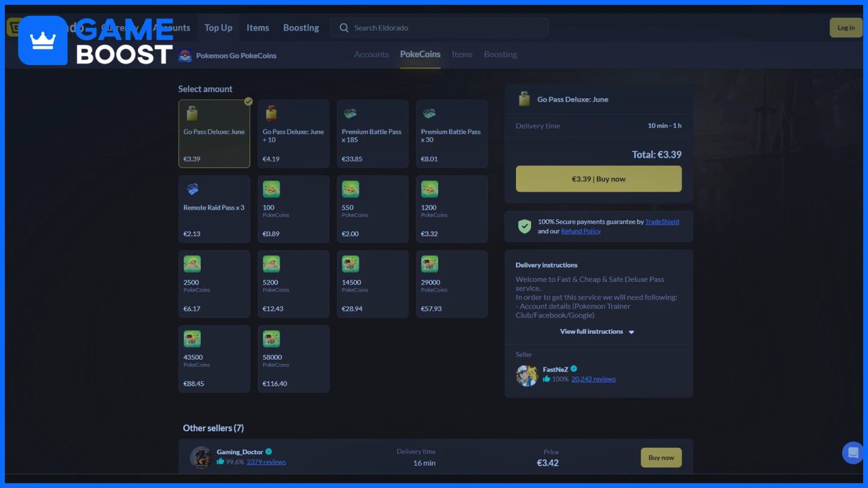
Task: Focus the Search Eldorado field
Action: 439,28
